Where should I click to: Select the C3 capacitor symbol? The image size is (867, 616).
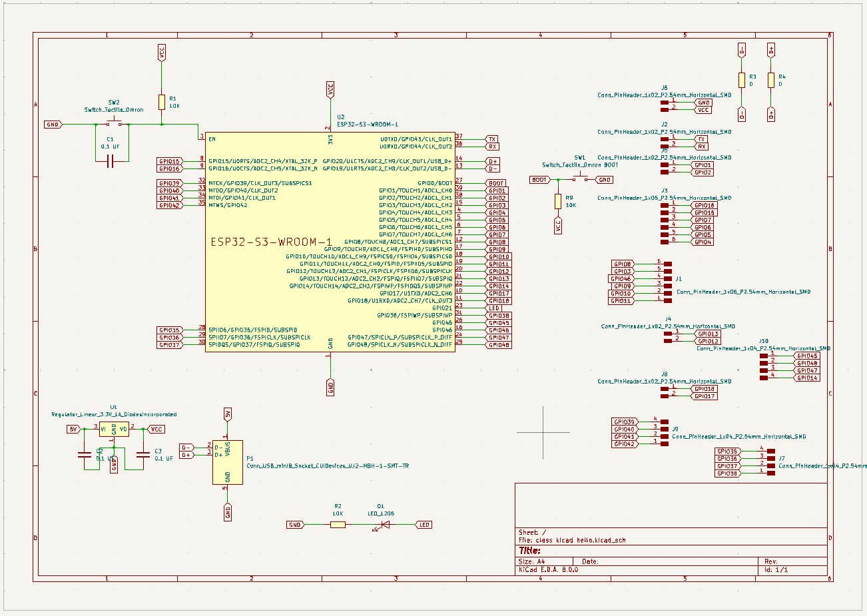[x=143, y=455]
